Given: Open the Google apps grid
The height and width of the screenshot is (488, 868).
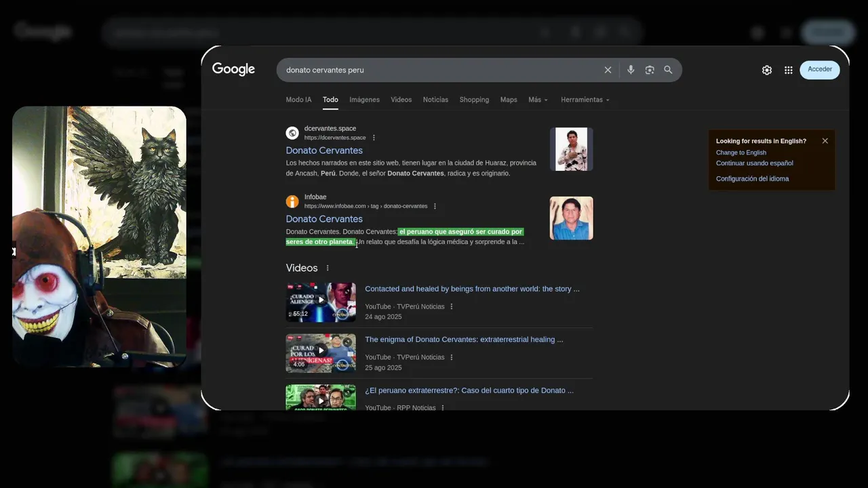Looking at the screenshot, I should 789,70.
